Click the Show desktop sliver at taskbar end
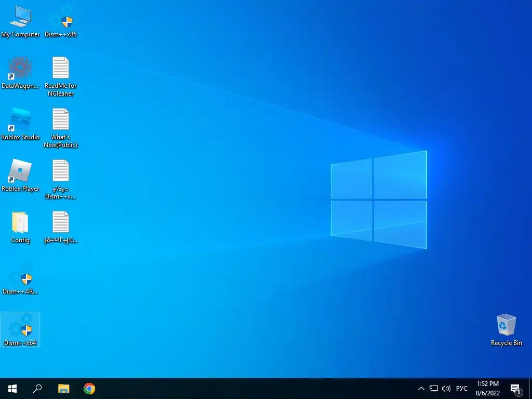The image size is (532, 399). 530,389
